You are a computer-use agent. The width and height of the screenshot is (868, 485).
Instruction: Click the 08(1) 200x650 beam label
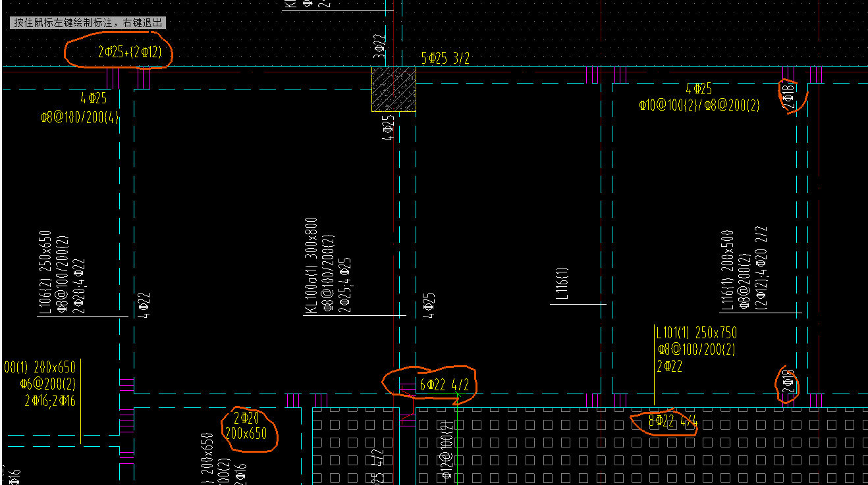[40, 367]
